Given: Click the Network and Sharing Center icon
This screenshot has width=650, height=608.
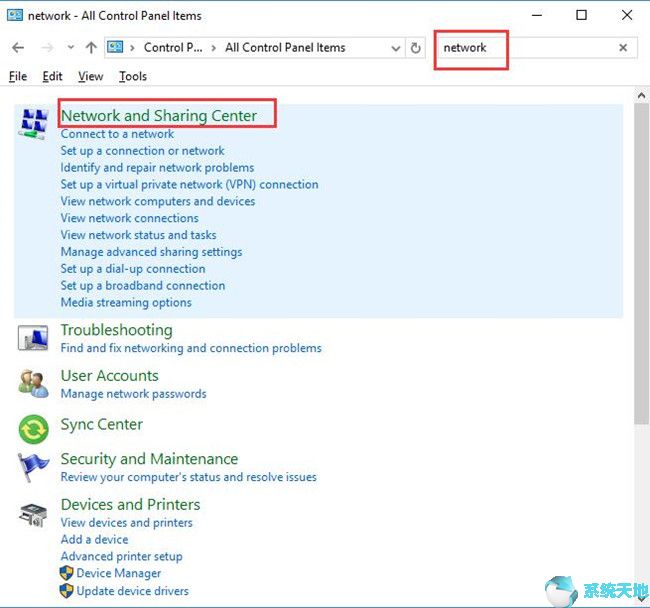Looking at the screenshot, I should point(33,122).
